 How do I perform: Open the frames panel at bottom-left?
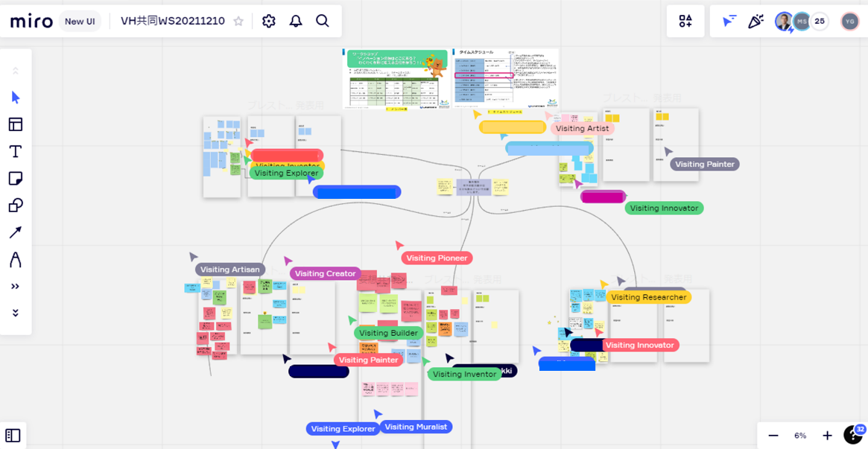click(x=13, y=436)
